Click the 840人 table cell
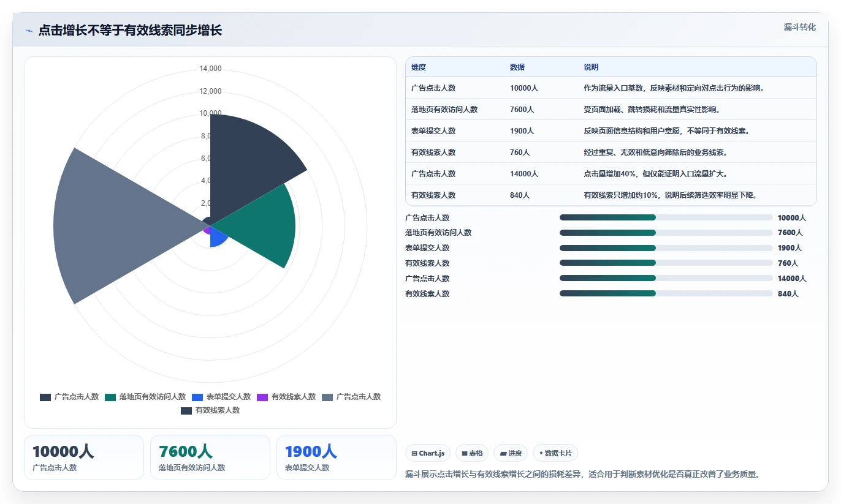The image size is (841, 504). 520,195
